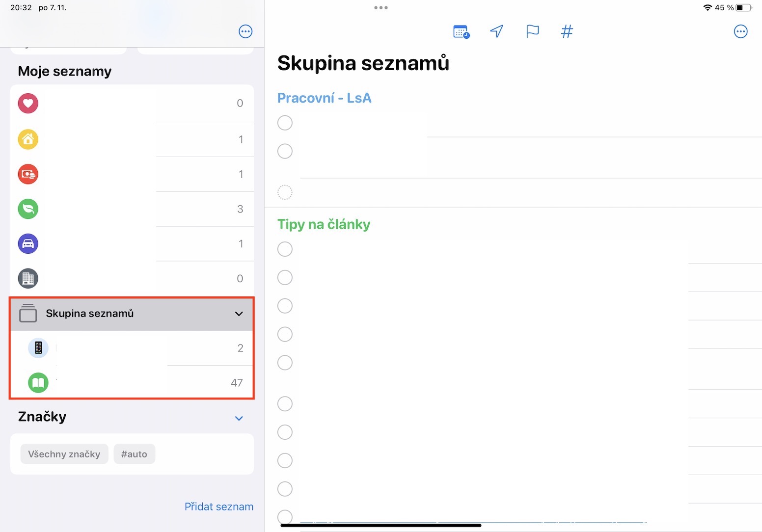Viewport: 762px width, 532px height.
Task: Tap the flag toolbar icon
Action: pos(532,31)
